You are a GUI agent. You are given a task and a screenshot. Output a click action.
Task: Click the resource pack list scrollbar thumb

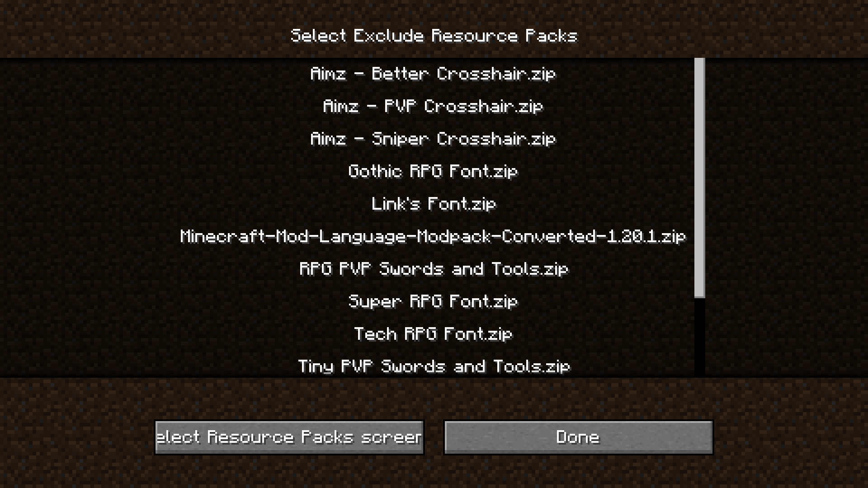click(x=699, y=178)
